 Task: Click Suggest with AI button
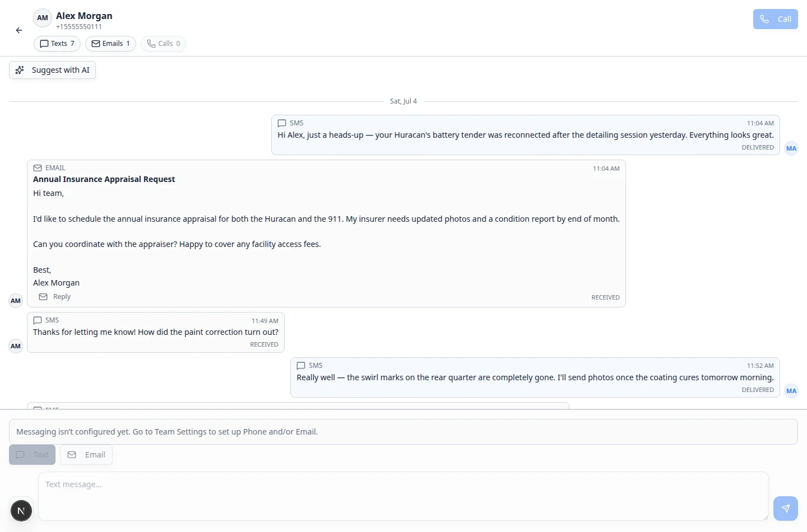(52, 70)
